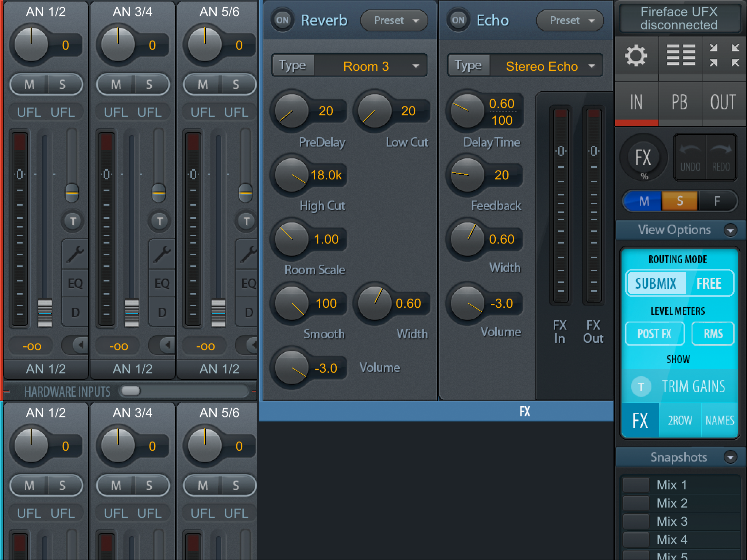Select FREE routing mode

pyautogui.click(x=709, y=283)
